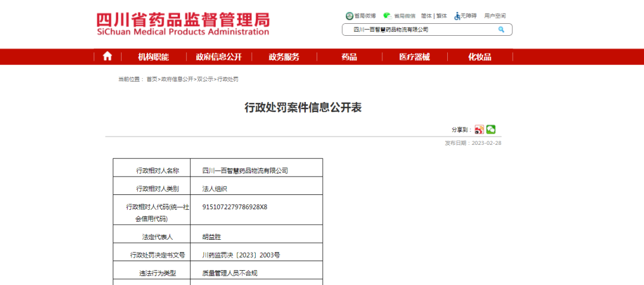Switch to 简体 simplified Chinese
This screenshot has width=644, height=285.
coord(426,16)
